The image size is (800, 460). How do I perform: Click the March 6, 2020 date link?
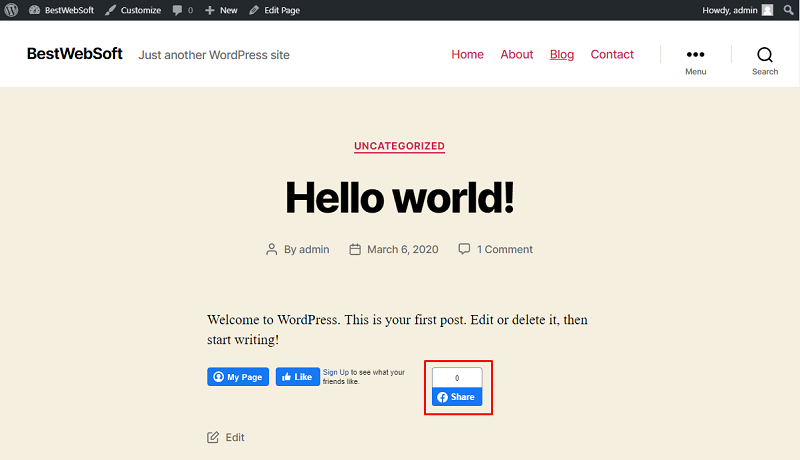403,249
